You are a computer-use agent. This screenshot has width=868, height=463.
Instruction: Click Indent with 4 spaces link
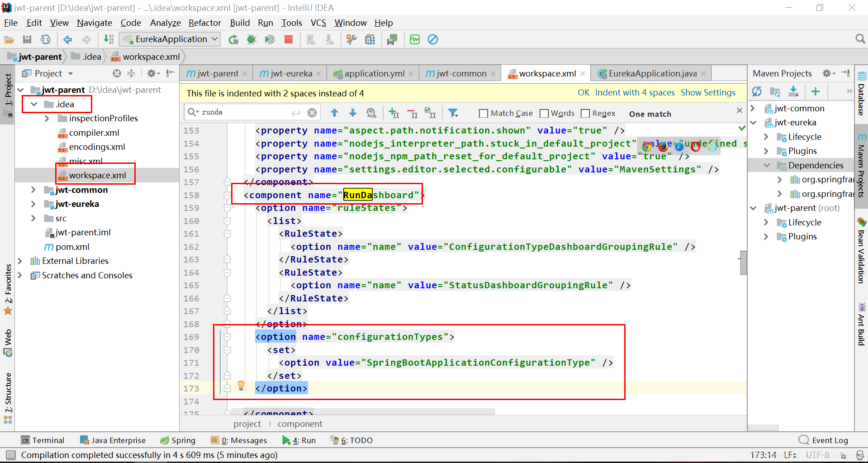(635, 93)
